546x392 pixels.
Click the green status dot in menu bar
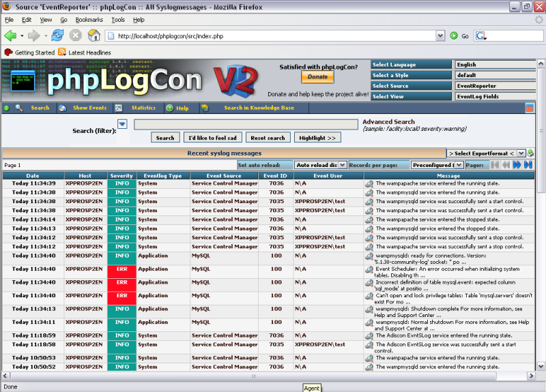pos(7,108)
